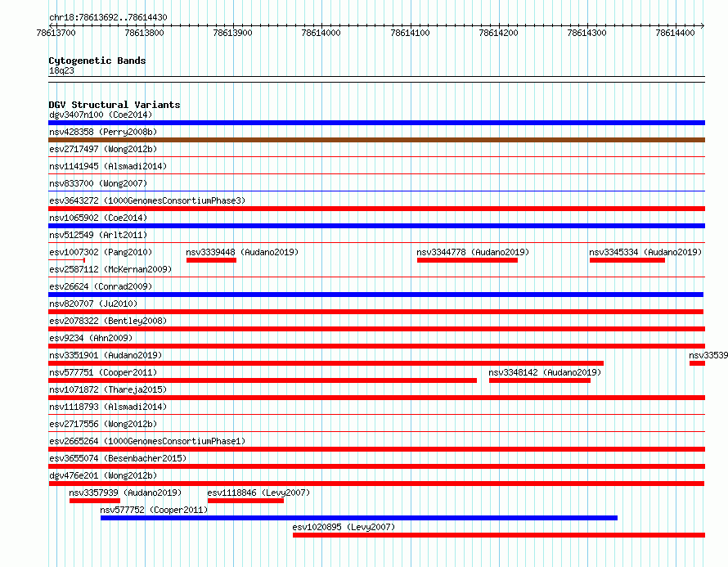Click the red nsv3344778 variant bar
Viewport: 728px width, 567px height.
(x=467, y=260)
